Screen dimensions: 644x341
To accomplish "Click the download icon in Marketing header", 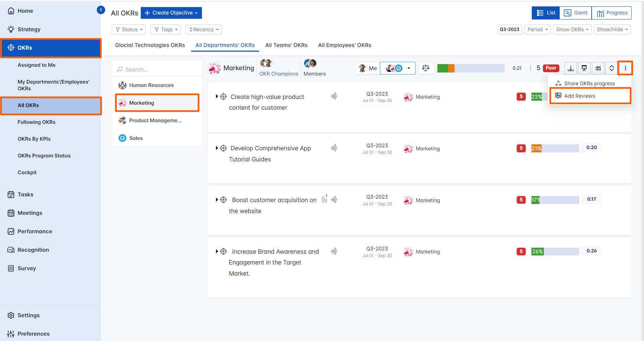I will point(570,68).
